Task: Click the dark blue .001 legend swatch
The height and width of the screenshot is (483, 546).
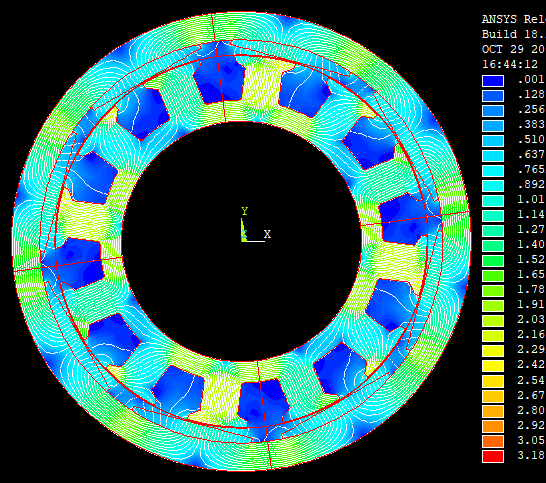Action: point(493,81)
